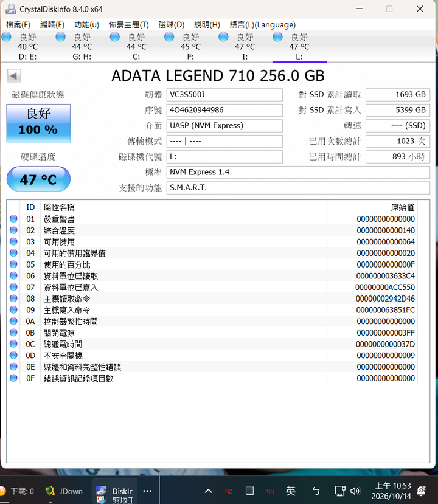The height and width of the screenshot is (504, 438).
Task: Select the G: H: disk tab
Action: click(x=82, y=47)
